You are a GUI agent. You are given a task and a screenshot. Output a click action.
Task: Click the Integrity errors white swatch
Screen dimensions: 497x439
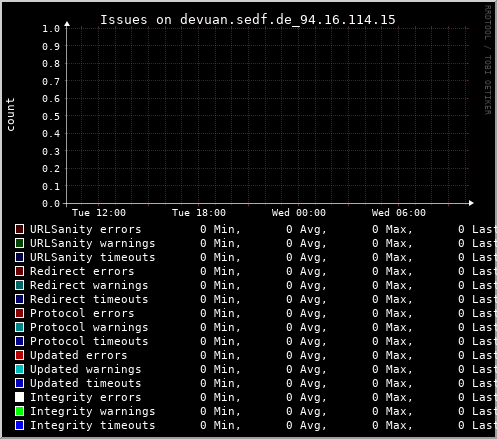click(x=20, y=397)
